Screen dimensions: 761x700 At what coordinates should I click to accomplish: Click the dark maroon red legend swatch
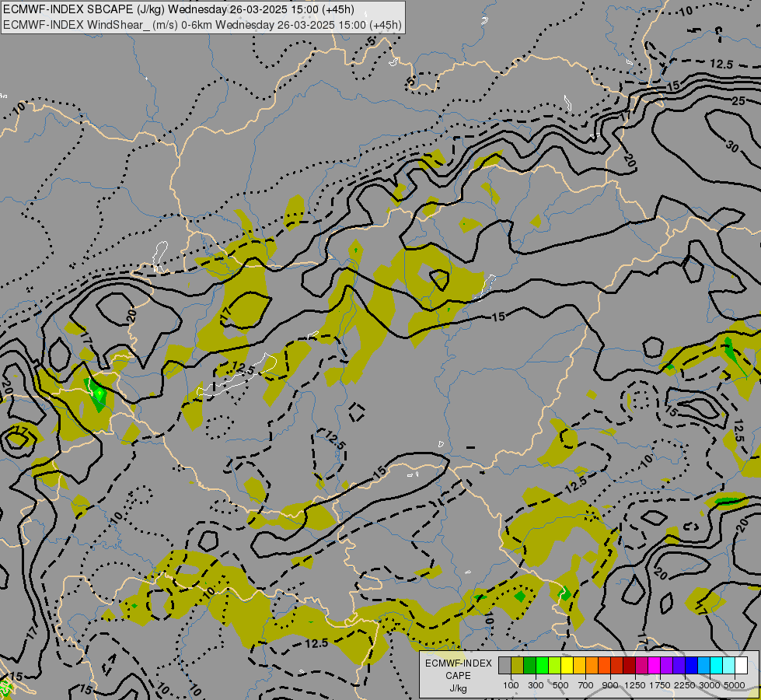pyautogui.click(x=629, y=666)
